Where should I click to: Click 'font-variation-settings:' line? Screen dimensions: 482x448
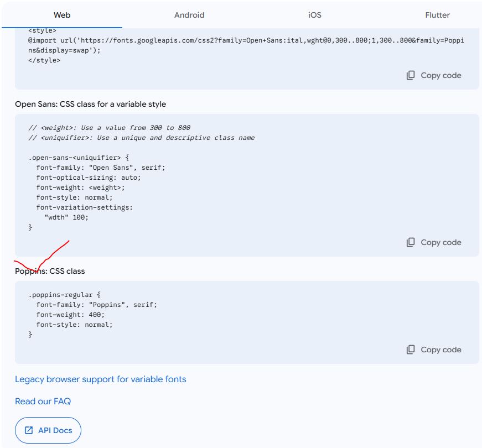(85, 207)
